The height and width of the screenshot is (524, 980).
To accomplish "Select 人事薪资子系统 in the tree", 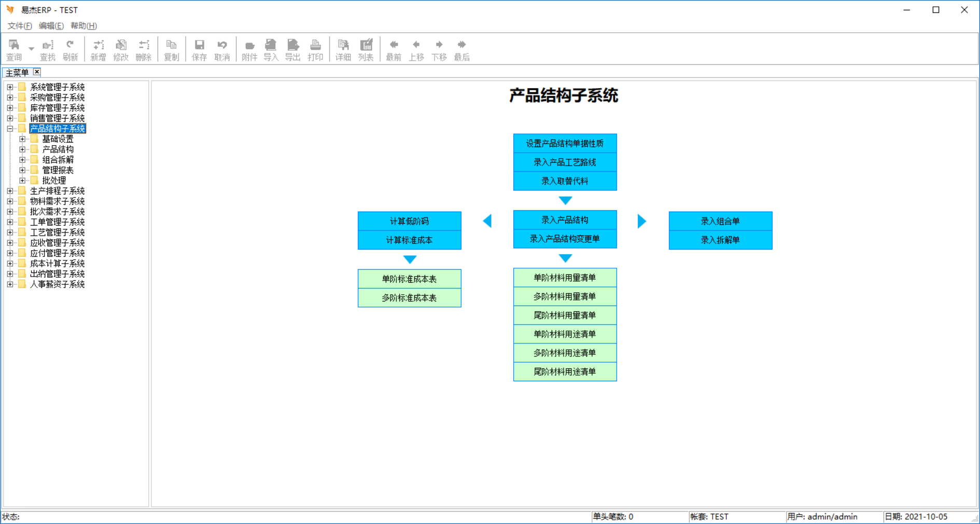I will [x=57, y=284].
